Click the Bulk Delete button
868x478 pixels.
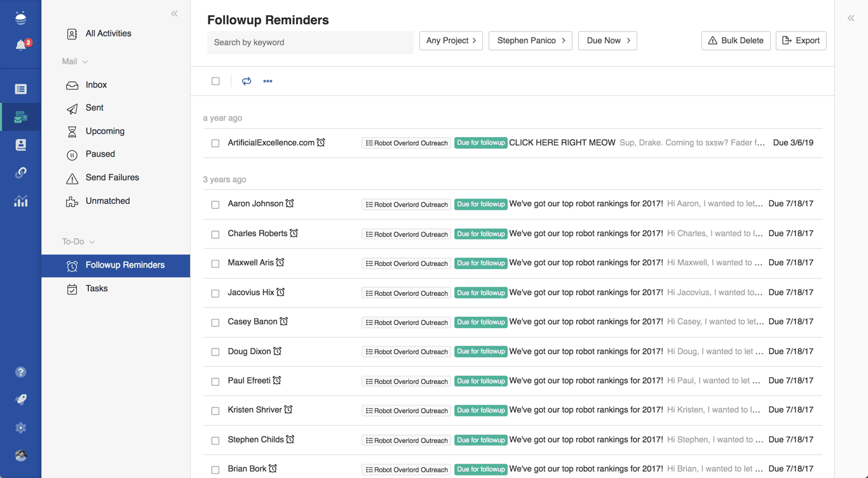coord(735,40)
